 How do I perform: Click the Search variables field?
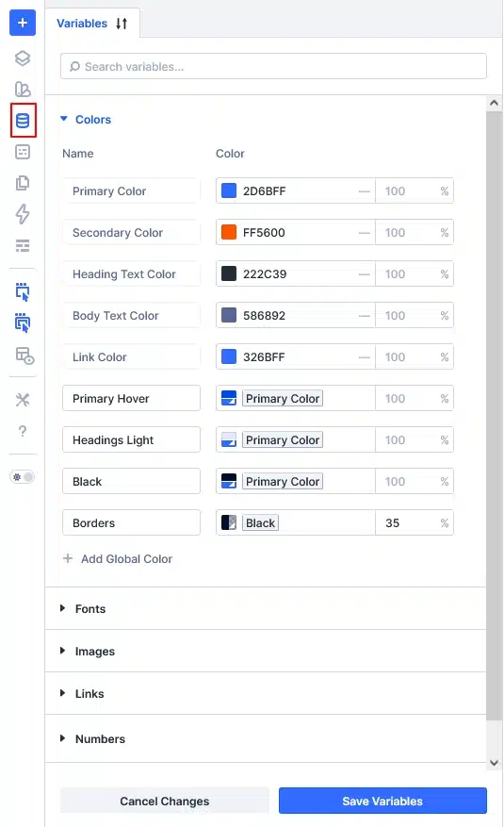[273, 66]
